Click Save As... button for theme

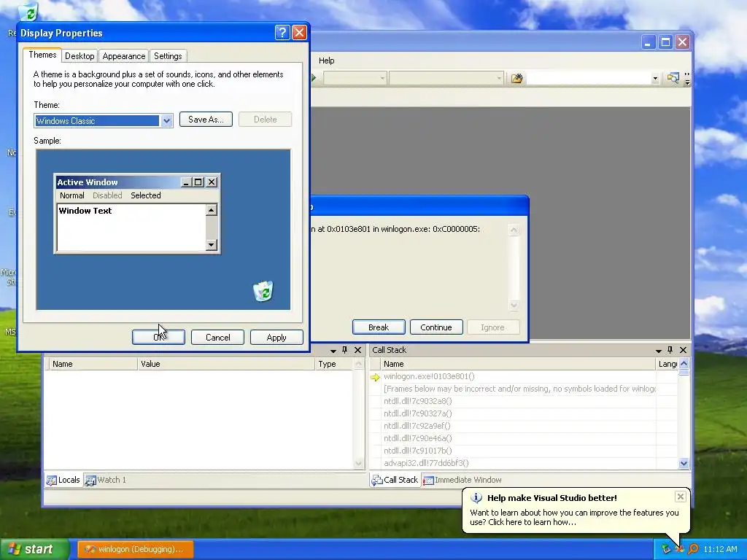(206, 120)
